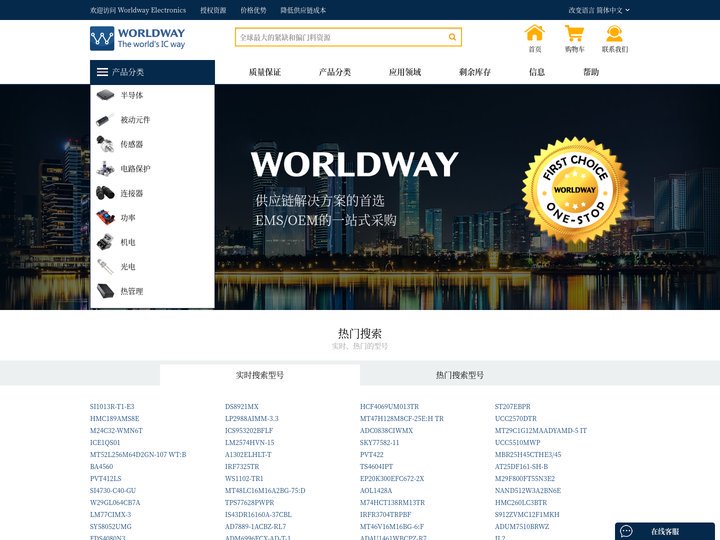This screenshot has height=540, width=720.
Task: Click the 被动元件 capacitor icon
Action: [x=105, y=120]
